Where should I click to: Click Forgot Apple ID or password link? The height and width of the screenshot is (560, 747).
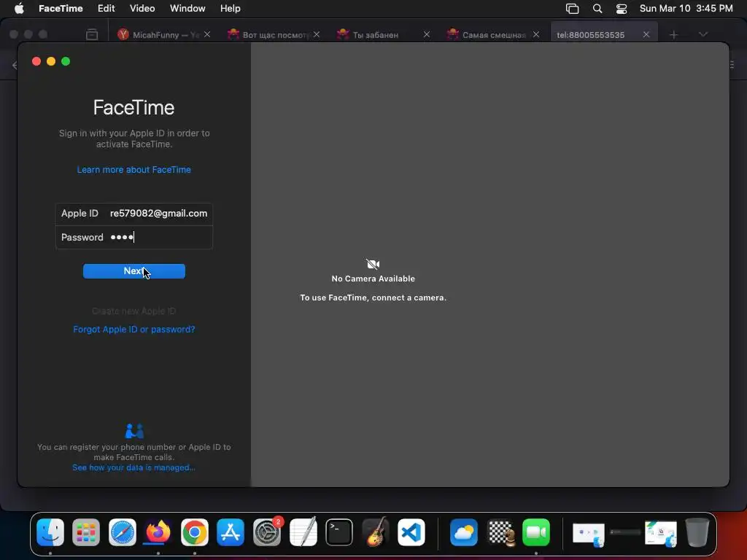click(134, 329)
